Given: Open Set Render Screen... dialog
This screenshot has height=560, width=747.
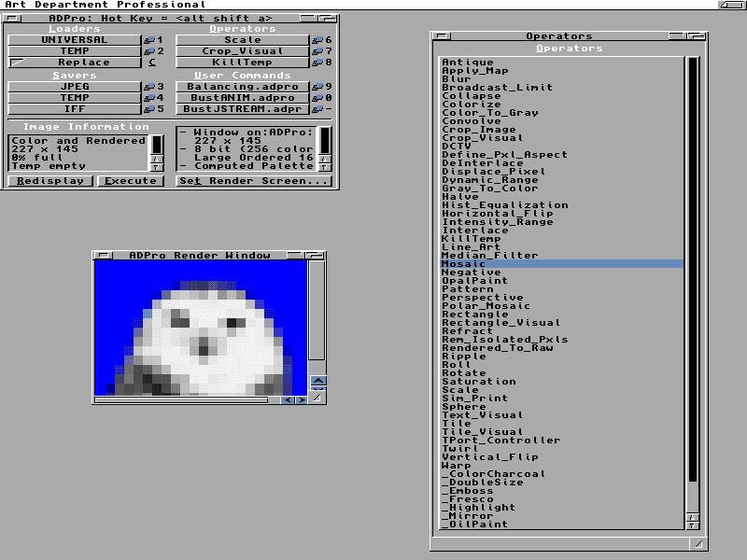Looking at the screenshot, I should pyautogui.click(x=254, y=181).
